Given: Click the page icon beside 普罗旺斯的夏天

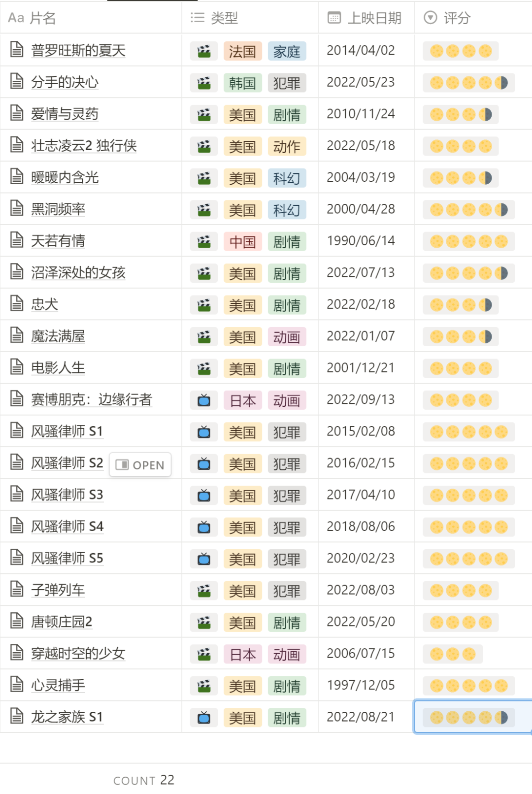Looking at the screenshot, I should click(17, 50).
